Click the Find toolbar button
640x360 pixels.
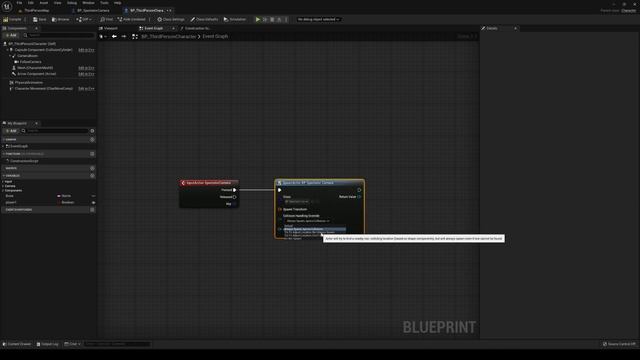click(107, 19)
